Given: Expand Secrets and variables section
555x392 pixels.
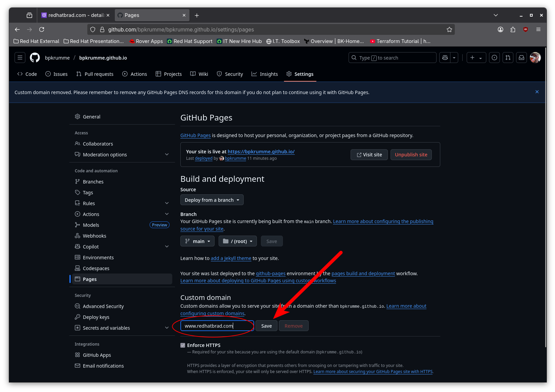Looking at the screenshot, I should click(x=122, y=328).
